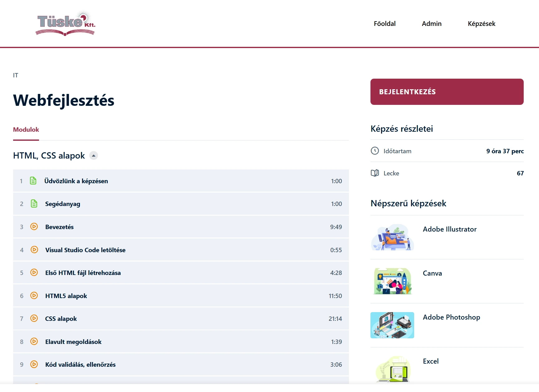The width and height of the screenshot is (539, 392).
Task: Open the Excel course link
Action: [x=430, y=361]
